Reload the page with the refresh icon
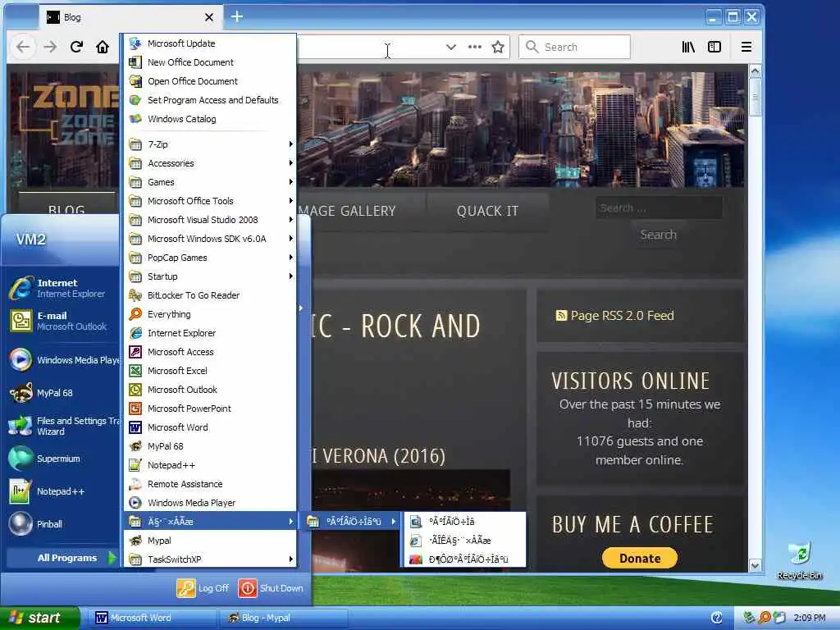The image size is (840, 630). 76,47
